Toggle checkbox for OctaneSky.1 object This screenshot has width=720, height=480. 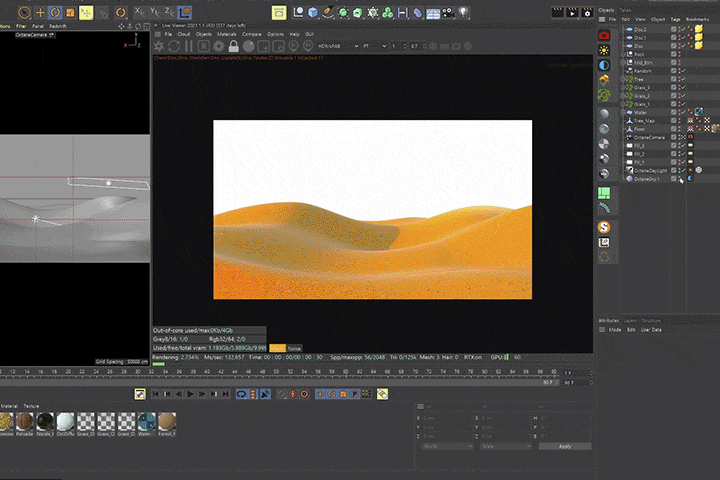674,179
